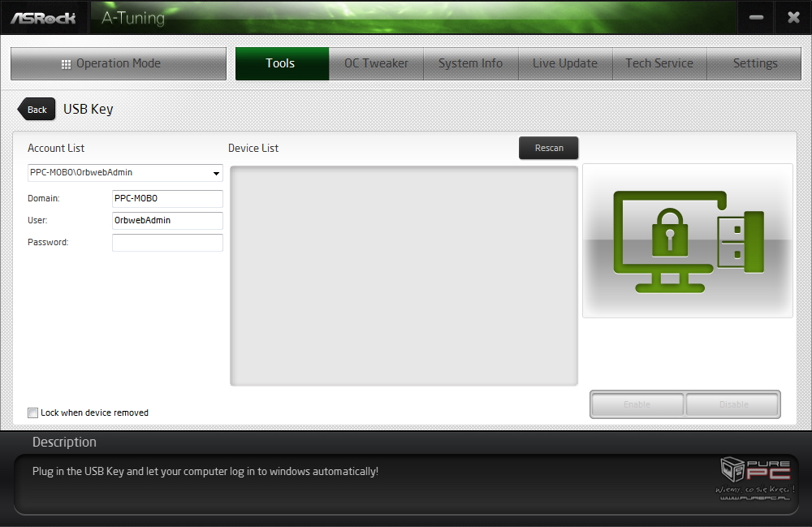812x527 pixels.
Task: Open the System Info tab
Action: tap(470, 63)
